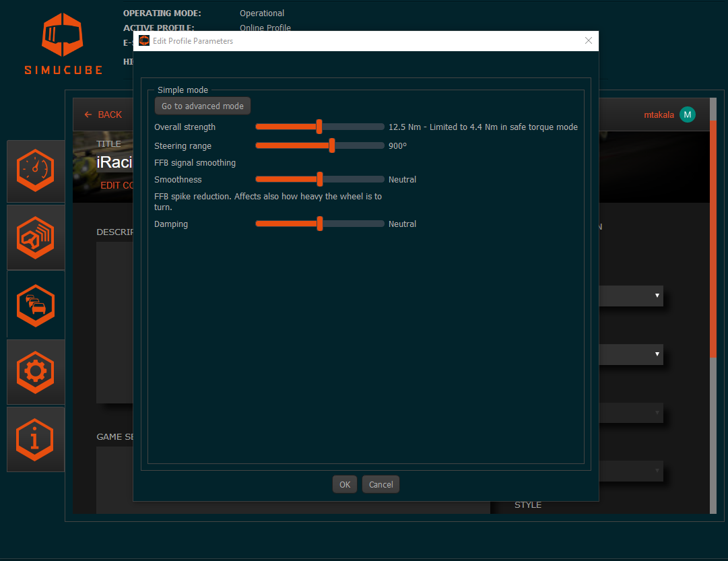
Task: Open the overview gauge sidebar icon
Action: 36,171
